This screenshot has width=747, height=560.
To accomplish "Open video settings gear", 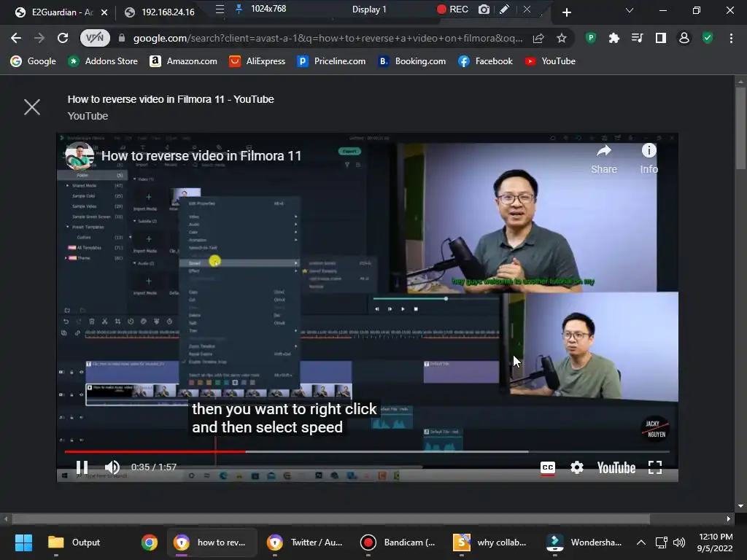I will tap(576, 467).
